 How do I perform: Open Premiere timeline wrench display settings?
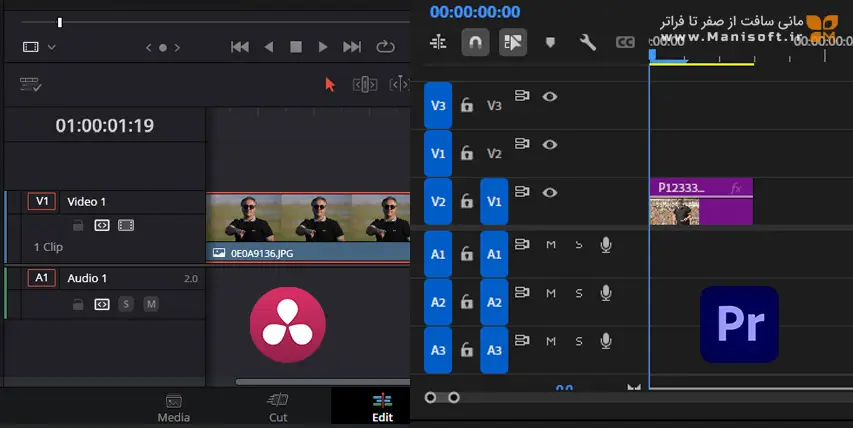point(588,42)
